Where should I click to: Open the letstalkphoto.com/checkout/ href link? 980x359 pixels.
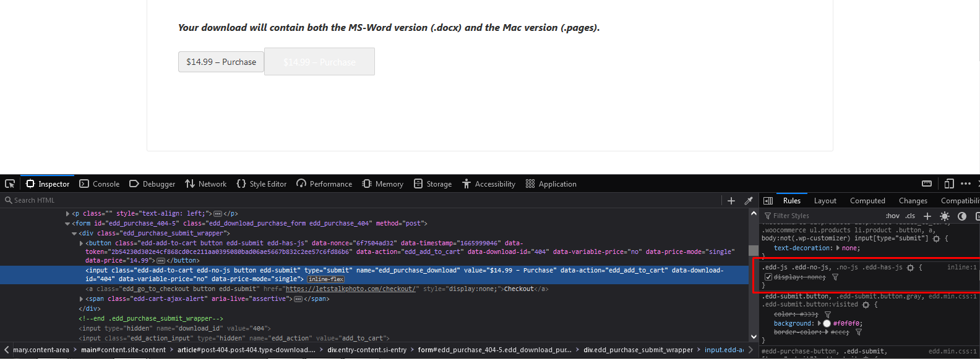click(x=350, y=289)
